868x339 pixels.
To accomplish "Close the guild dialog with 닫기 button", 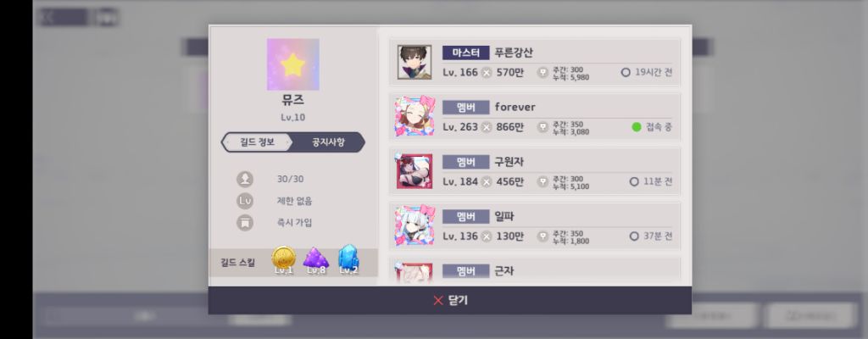I will [x=449, y=300].
